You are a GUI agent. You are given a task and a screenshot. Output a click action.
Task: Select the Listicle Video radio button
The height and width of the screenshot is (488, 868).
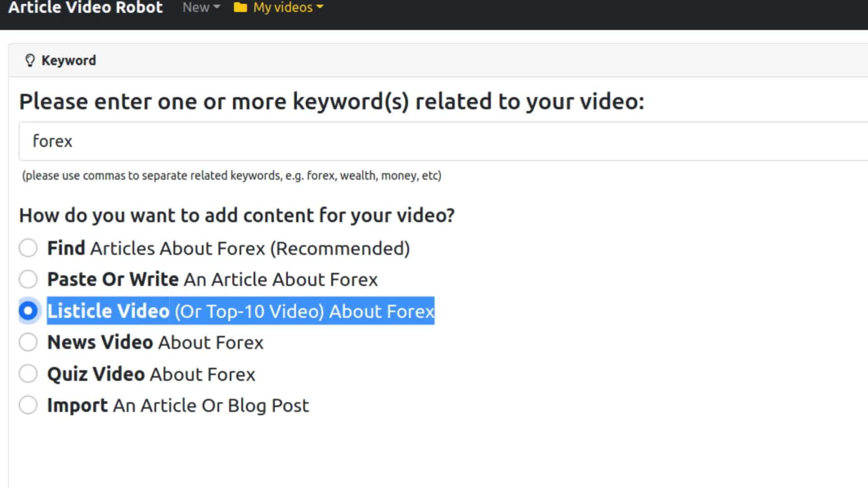[x=28, y=311]
